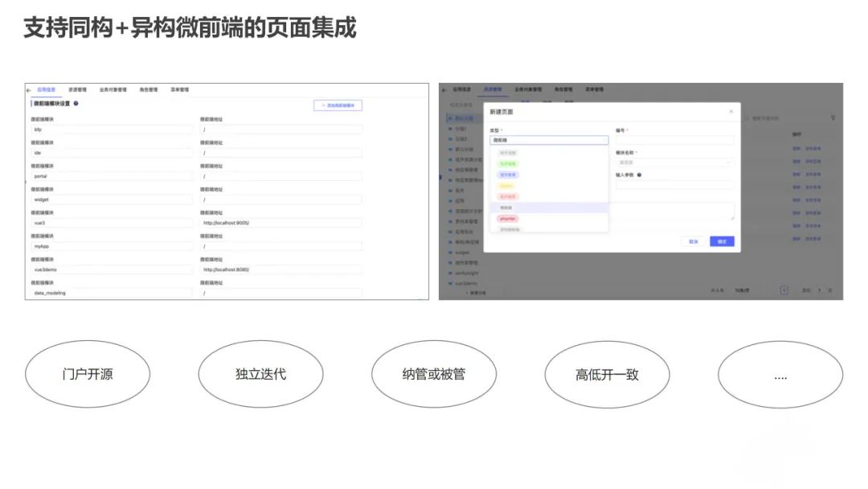Click the search icon in the page search field
Screen dimensions: 868x489
[747, 117]
